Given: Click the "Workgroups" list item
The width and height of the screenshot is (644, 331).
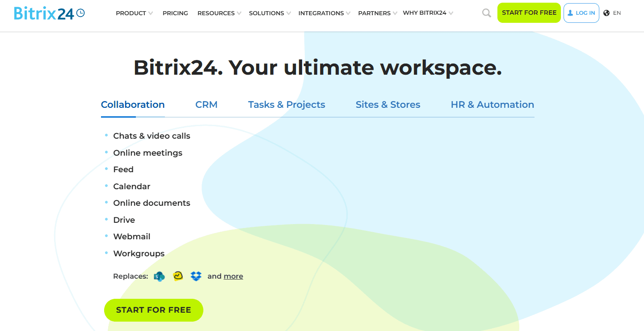Looking at the screenshot, I should pyautogui.click(x=139, y=254).
